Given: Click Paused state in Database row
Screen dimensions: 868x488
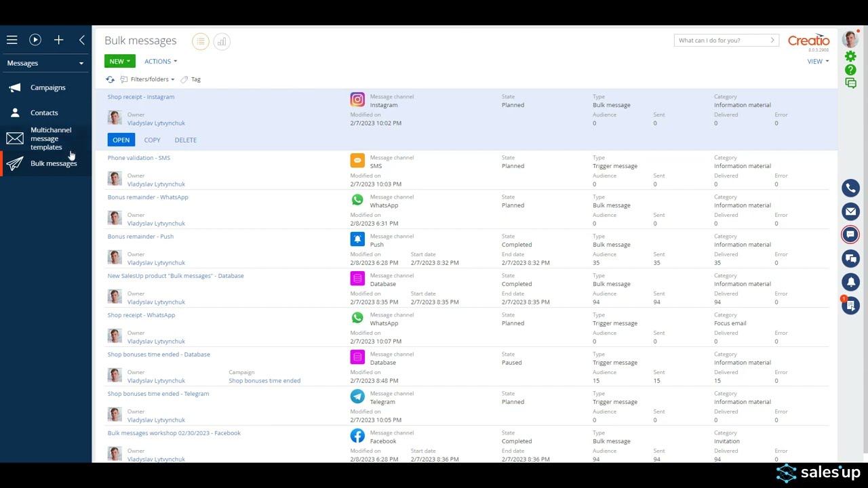Looking at the screenshot, I should point(512,363).
